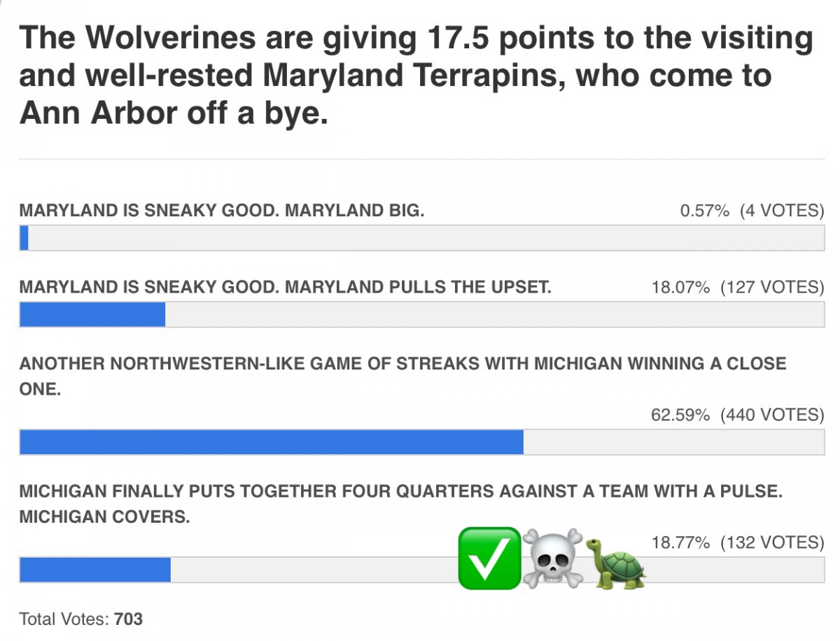Screen dimensions: 840x641
Task: Click the '132 VOTES' count
Action: 773,542
